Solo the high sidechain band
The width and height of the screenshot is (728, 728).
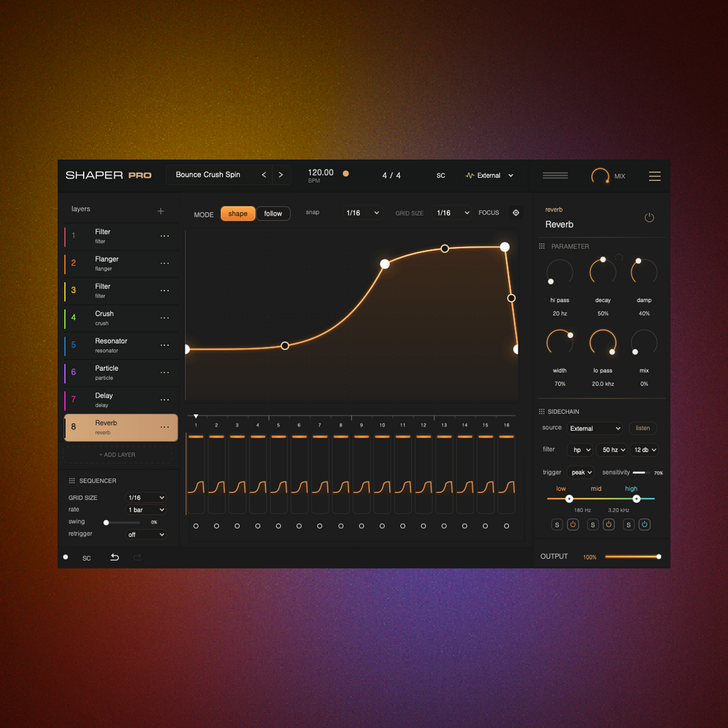click(629, 524)
